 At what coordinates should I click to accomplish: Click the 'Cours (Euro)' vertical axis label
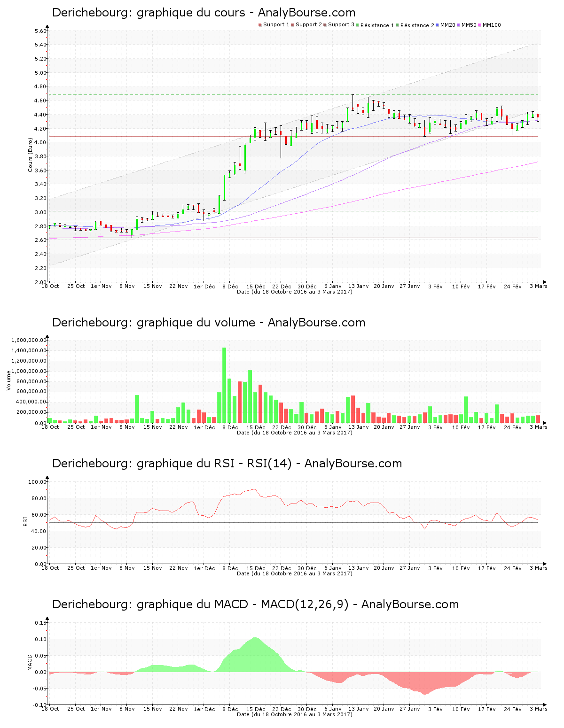pos(31,155)
